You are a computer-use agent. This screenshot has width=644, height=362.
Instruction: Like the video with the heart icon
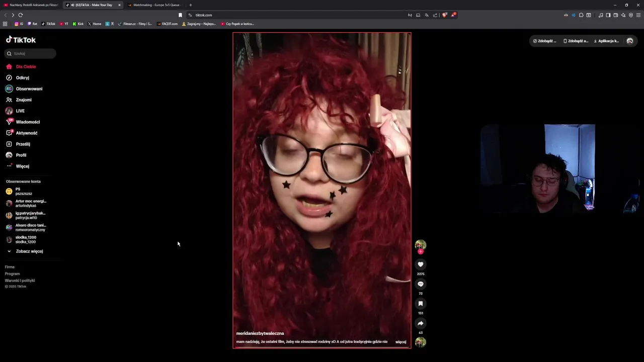(x=421, y=264)
